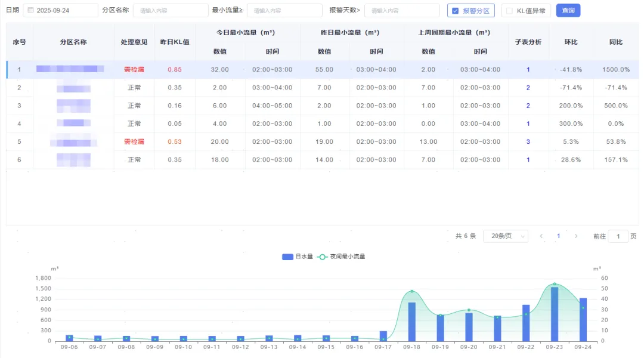Click the 09-18 daily water bar
Screen dimensions: 644x358
click(411, 322)
